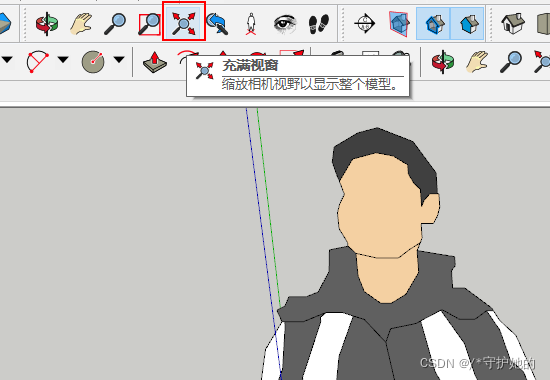
Task: Toggle Display Section Fill
Action: click(x=467, y=23)
